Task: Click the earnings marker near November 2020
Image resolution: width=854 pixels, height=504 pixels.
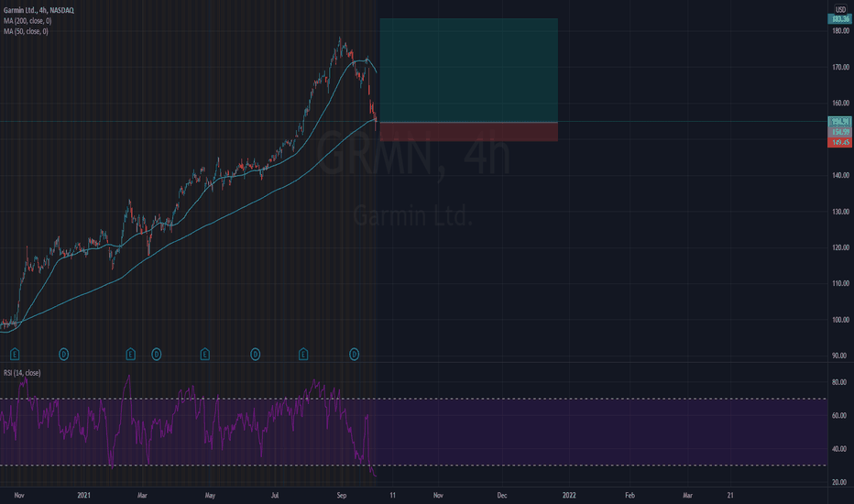Action: click(15, 355)
